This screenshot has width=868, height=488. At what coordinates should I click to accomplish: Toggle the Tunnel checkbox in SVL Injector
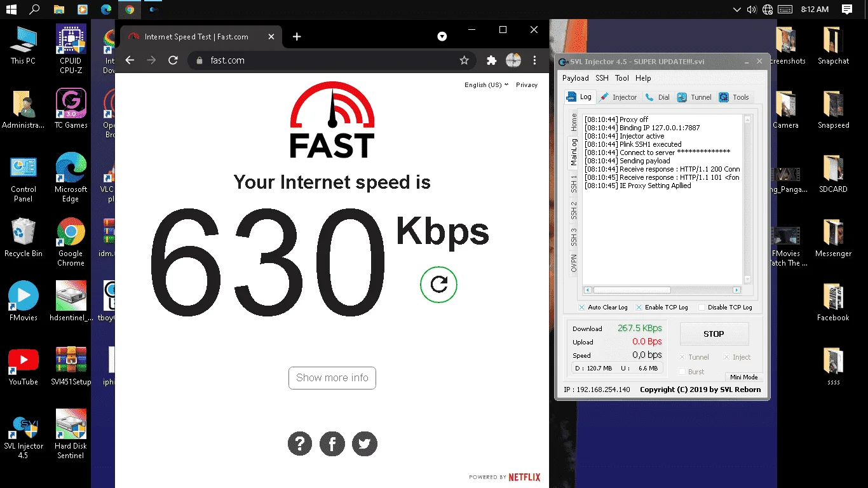tap(682, 357)
